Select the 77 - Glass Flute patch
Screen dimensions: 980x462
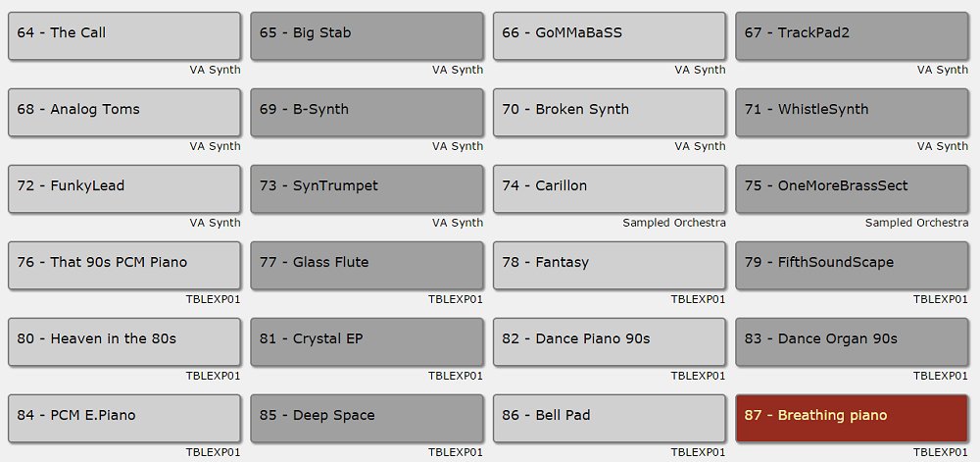point(367,266)
